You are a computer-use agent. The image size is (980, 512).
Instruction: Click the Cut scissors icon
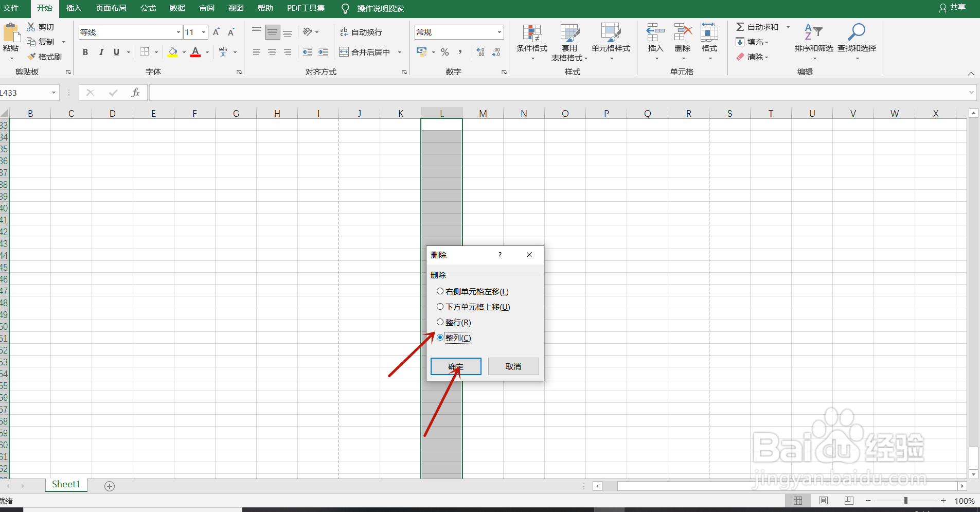[31, 27]
